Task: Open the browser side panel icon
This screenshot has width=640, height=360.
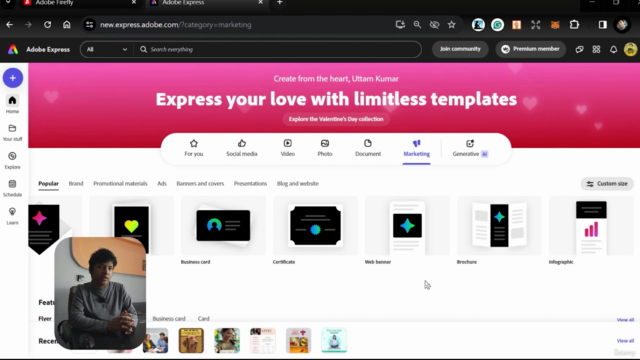Action: (x=602, y=25)
